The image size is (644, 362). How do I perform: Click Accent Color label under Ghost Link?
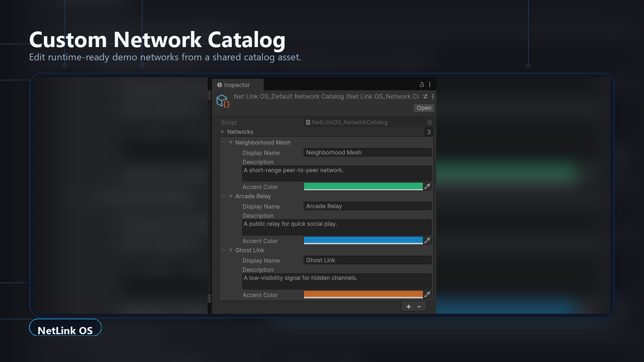pos(260,295)
